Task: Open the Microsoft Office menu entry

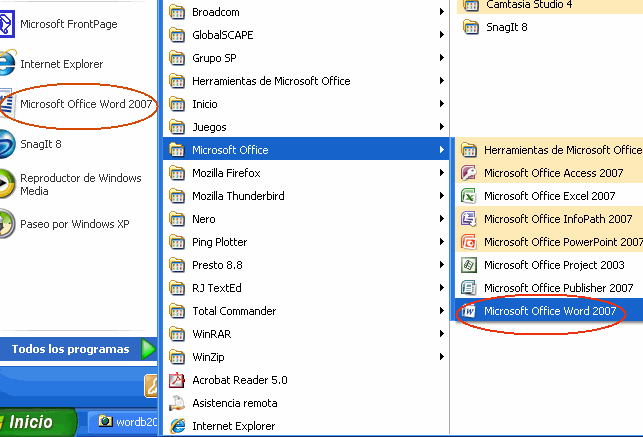Action: [306, 149]
